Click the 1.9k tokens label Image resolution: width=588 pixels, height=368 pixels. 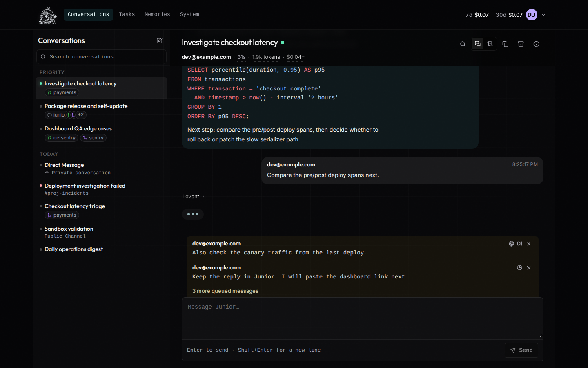[x=266, y=57]
